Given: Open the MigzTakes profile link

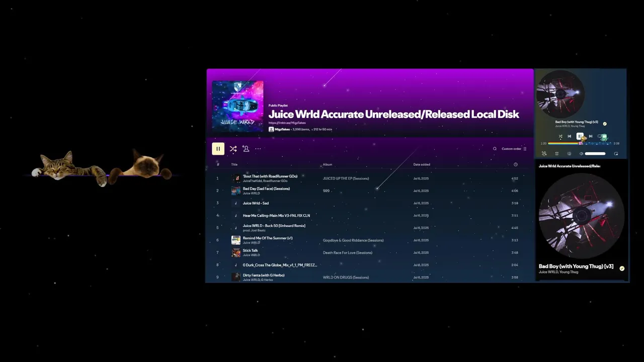Looking at the screenshot, I should pyautogui.click(x=282, y=129).
